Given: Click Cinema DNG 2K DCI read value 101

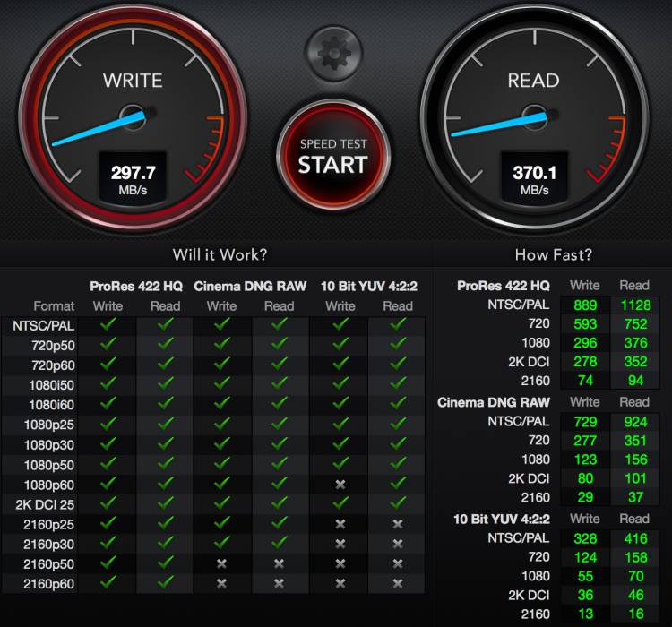Looking at the screenshot, I should 635,478.
